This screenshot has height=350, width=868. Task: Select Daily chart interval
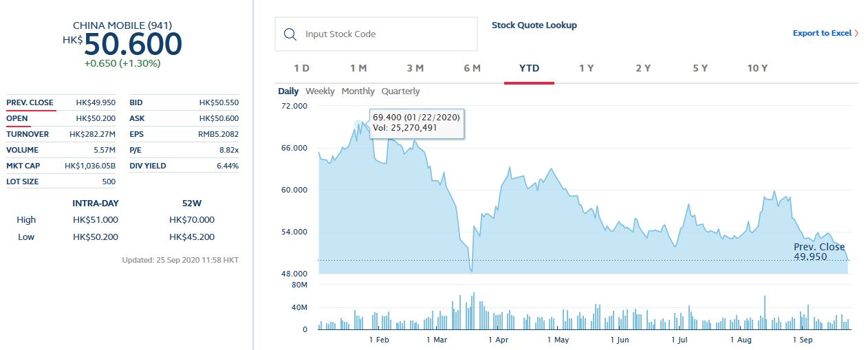[288, 91]
